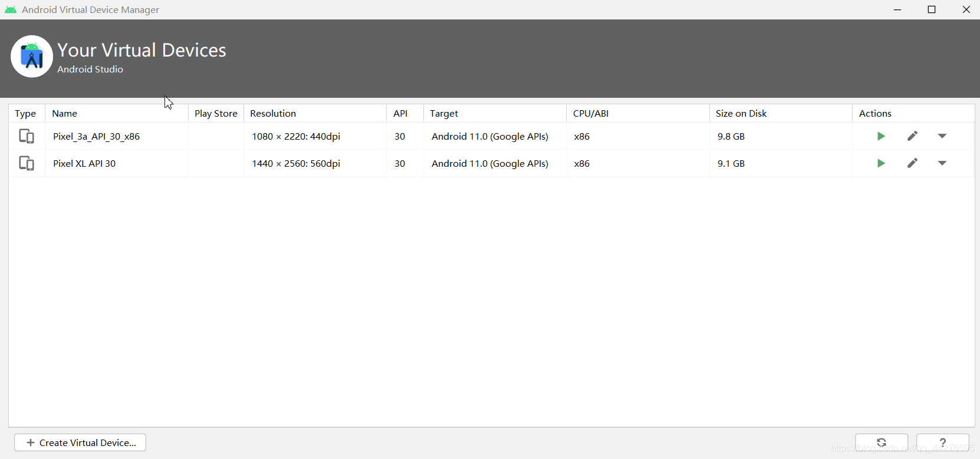This screenshot has height=459, width=980.
Task: Maximize the Android Virtual Device Manager window
Action: pos(932,9)
